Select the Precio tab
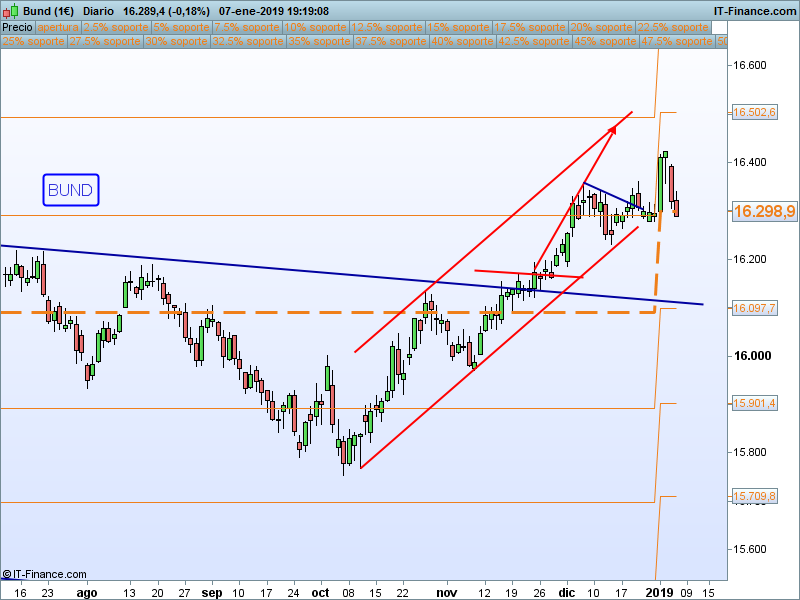Screen dimensions: 800x600 [x=18, y=28]
